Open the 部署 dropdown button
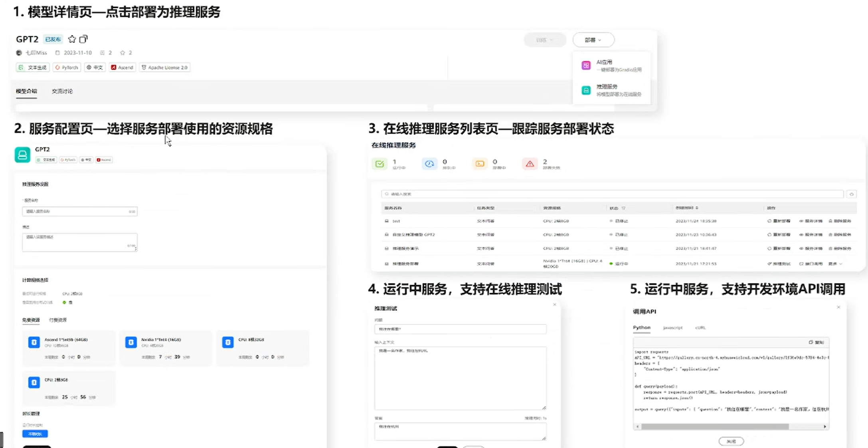868x448 pixels. pyautogui.click(x=593, y=40)
